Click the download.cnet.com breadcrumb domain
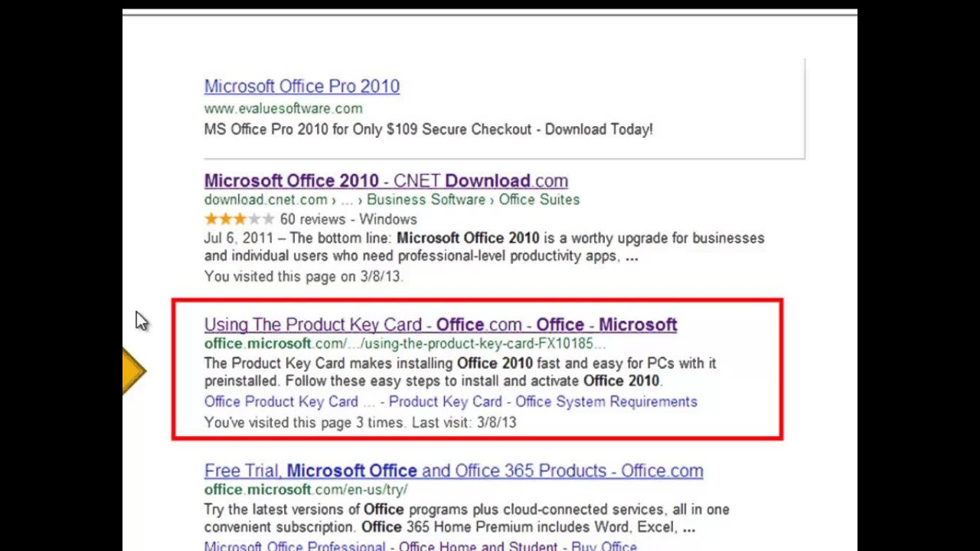Screen dimensions: 980x551 point(266,200)
